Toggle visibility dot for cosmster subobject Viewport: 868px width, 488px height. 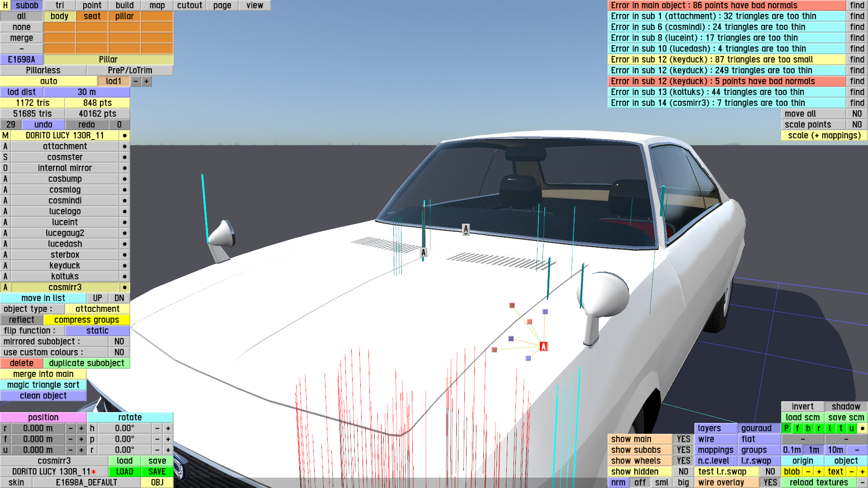124,157
